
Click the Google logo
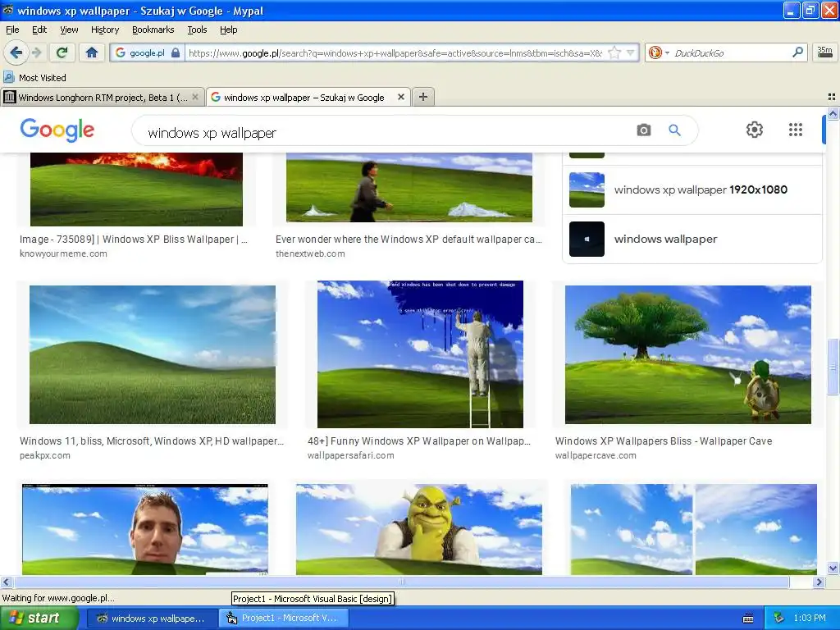(57, 130)
